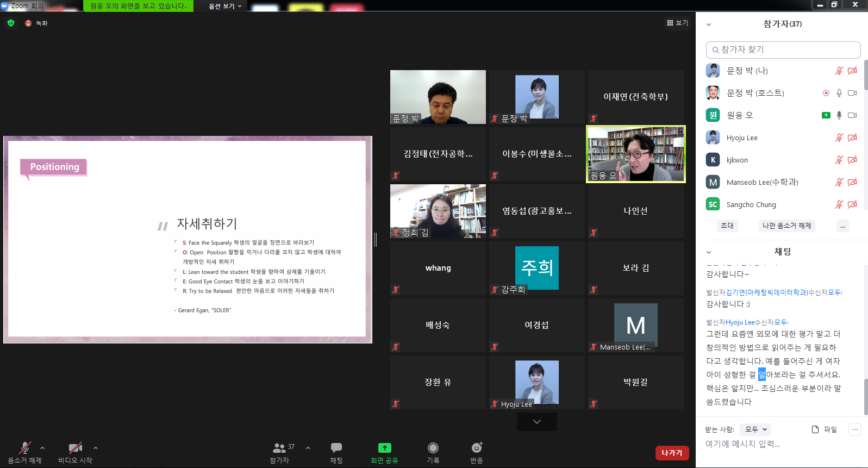Click the red 나가기 leave button
868x468 pixels.
[672, 453]
